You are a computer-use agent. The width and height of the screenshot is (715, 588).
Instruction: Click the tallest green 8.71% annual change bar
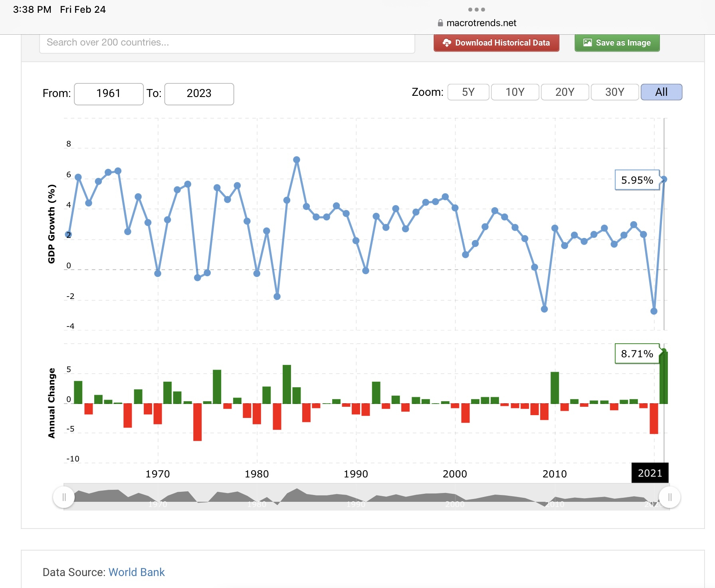coord(664,378)
